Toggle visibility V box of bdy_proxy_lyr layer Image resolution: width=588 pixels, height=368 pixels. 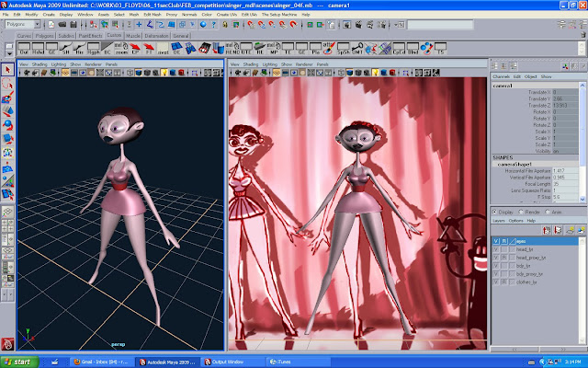coord(496,274)
